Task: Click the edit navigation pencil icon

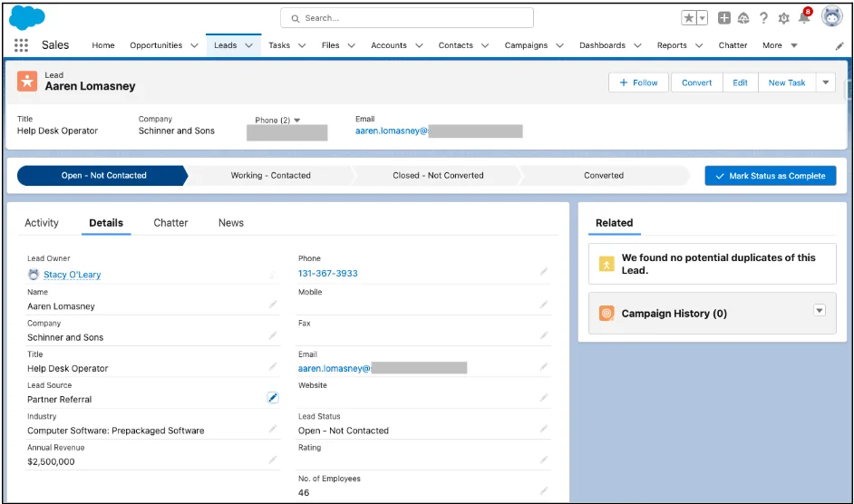Action: pyautogui.click(x=839, y=46)
